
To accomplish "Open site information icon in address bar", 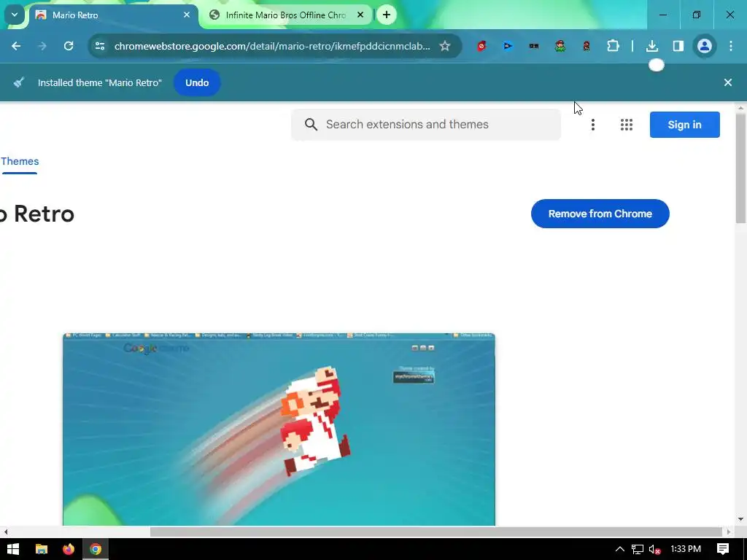I will tap(100, 46).
